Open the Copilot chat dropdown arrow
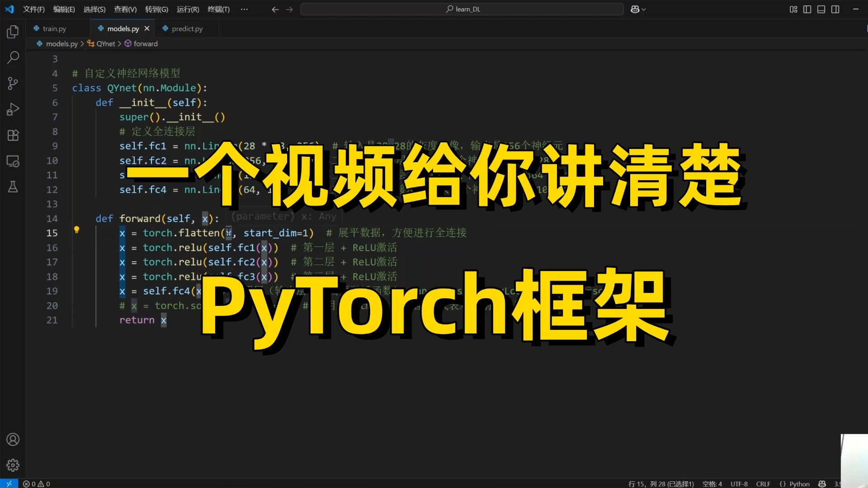Viewport: 868px width, 488px height. 644,9
